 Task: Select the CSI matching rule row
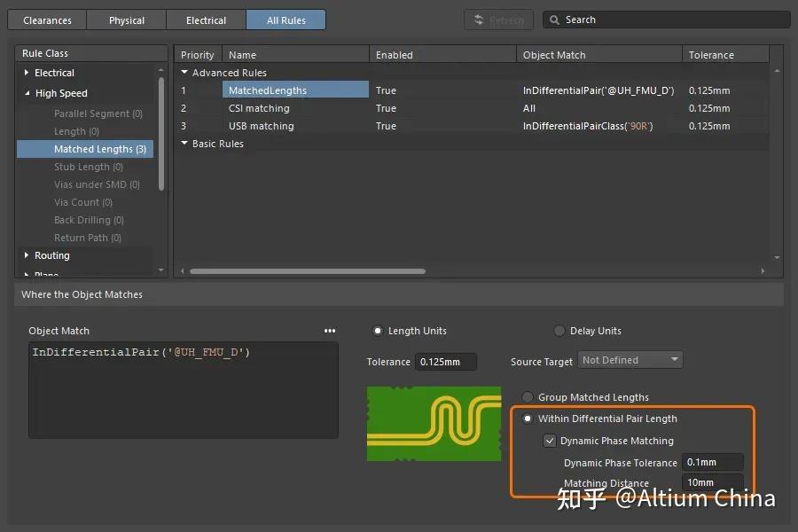[x=472, y=108]
